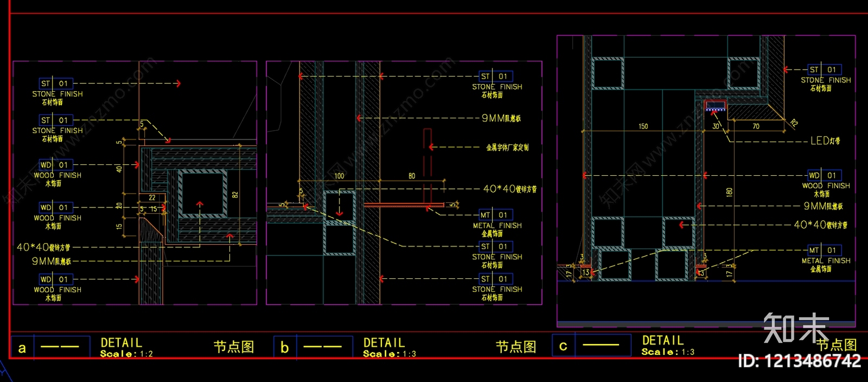The image size is (868, 382).
Task: Select '40*40镀锌方管' label in detail b
Action: [510, 189]
